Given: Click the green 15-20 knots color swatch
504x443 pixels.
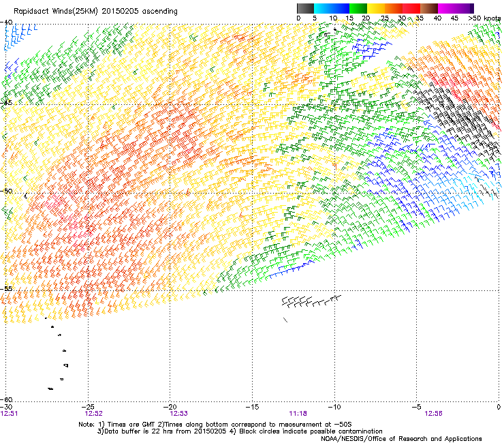Looking at the screenshot, I should pyautogui.click(x=358, y=8).
